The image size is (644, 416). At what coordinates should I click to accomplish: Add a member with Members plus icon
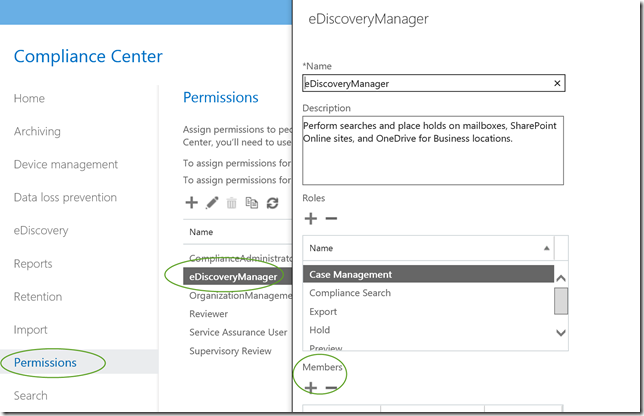click(311, 387)
